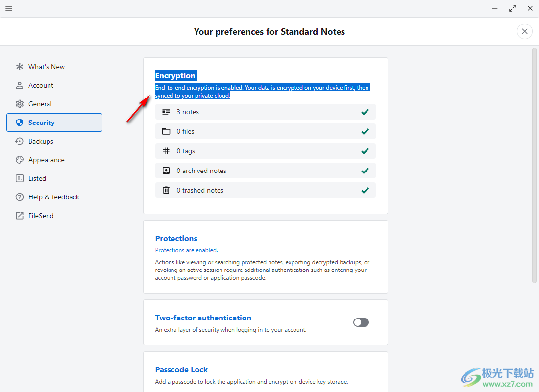The width and height of the screenshot is (539, 392).
Task: Click the '0 trashed notes' text
Action: point(200,190)
